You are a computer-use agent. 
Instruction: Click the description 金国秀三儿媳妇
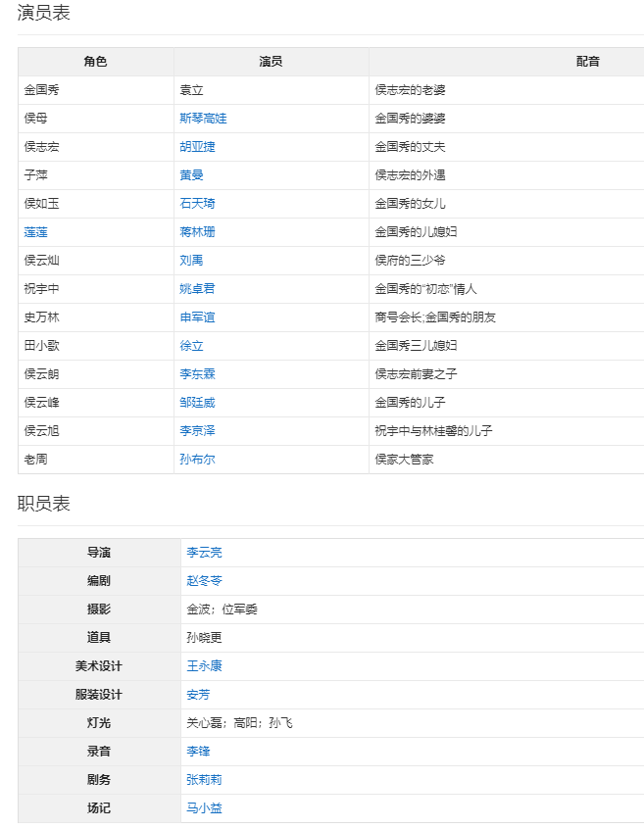[x=416, y=346]
